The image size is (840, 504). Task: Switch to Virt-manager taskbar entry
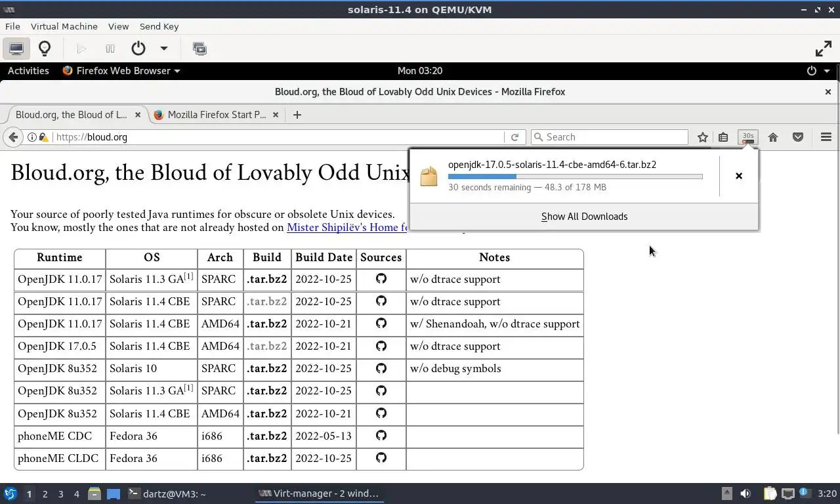[319, 493]
